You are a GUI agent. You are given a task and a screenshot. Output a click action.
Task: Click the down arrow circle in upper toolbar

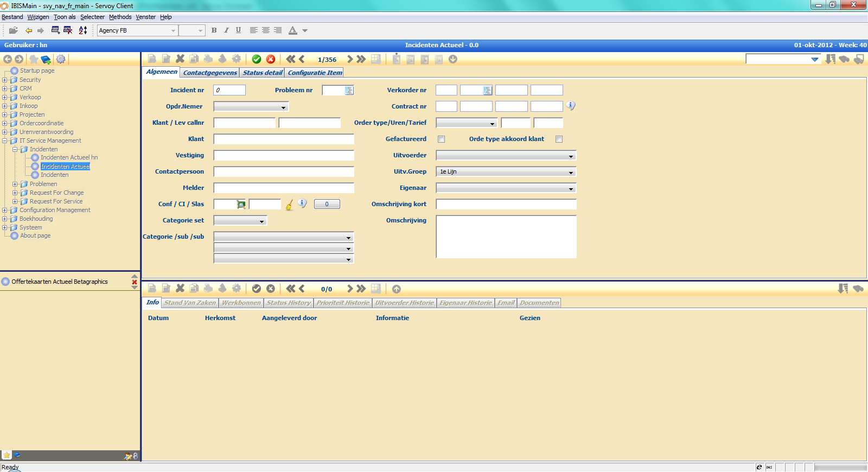[x=453, y=59]
